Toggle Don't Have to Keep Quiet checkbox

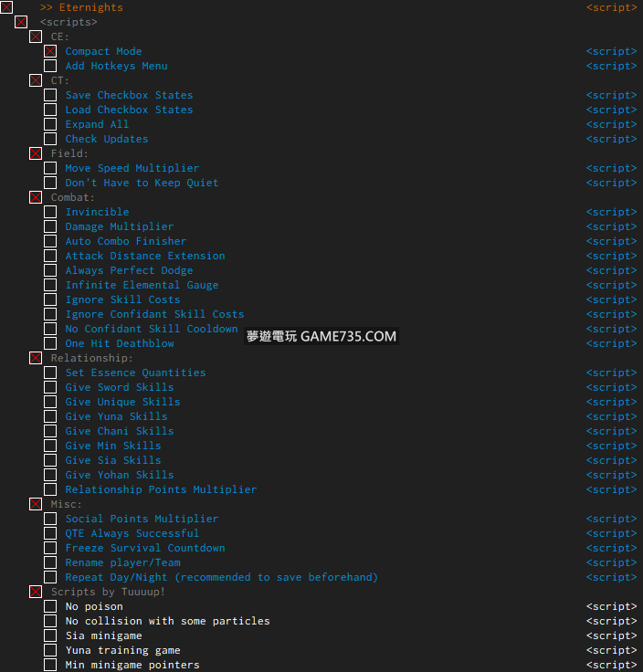coord(50,182)
